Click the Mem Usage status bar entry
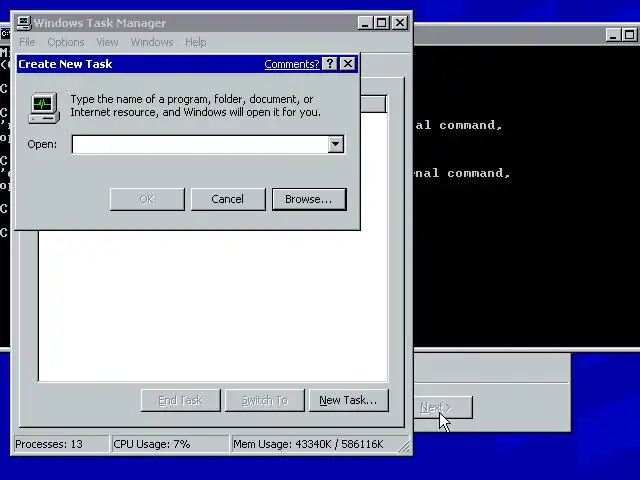Screen dimensions: 640x480 click(308, 444)
